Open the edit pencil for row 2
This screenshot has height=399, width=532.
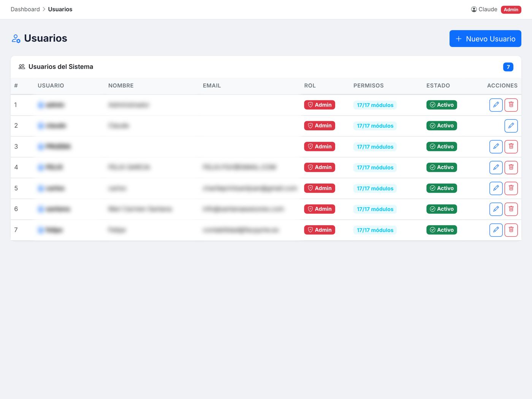[x=511, y=126]
